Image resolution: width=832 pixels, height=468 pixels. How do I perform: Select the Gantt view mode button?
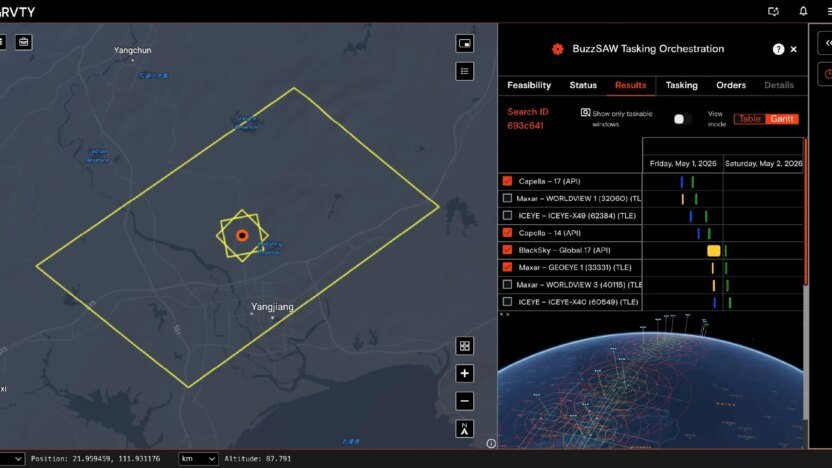[x=782, y=119]
